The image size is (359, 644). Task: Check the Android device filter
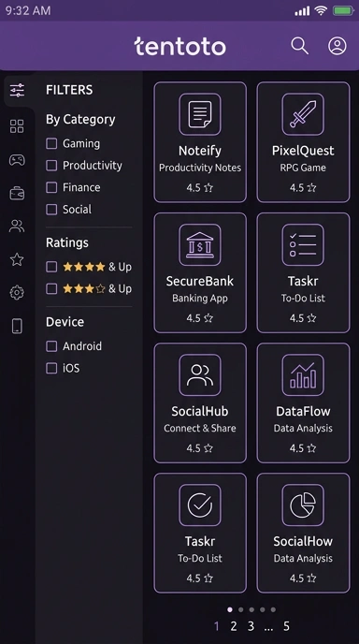point(51,345)
